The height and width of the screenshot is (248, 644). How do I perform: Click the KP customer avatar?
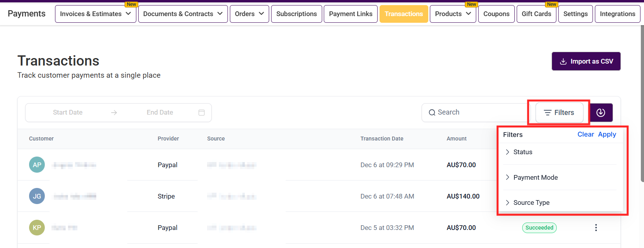point(37,228)
